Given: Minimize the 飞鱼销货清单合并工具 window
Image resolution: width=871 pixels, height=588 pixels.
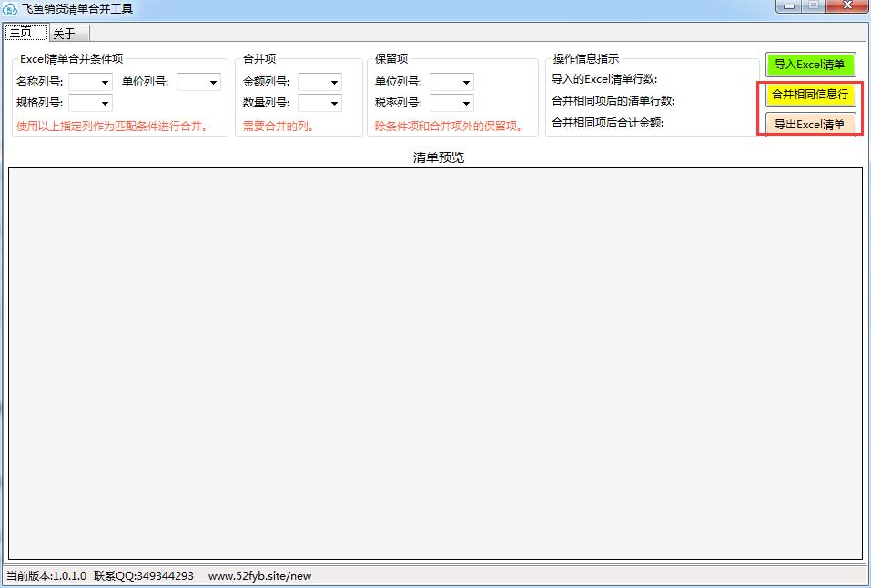Looking at the screenshot, I should [788, 6].
